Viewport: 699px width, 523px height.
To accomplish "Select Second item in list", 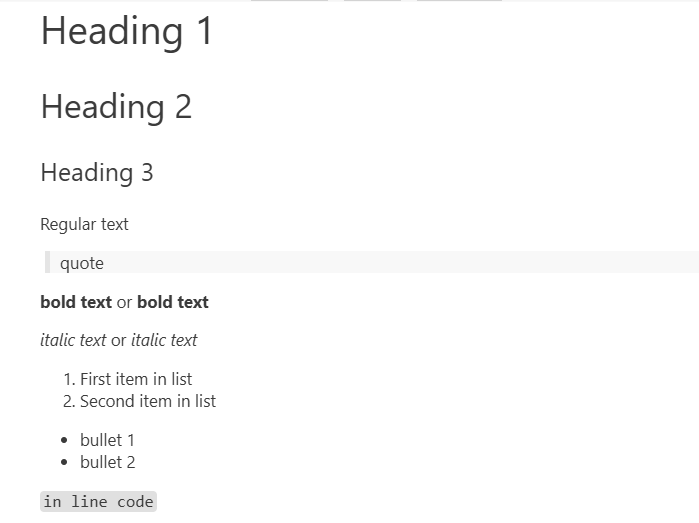I will point(148,401).
